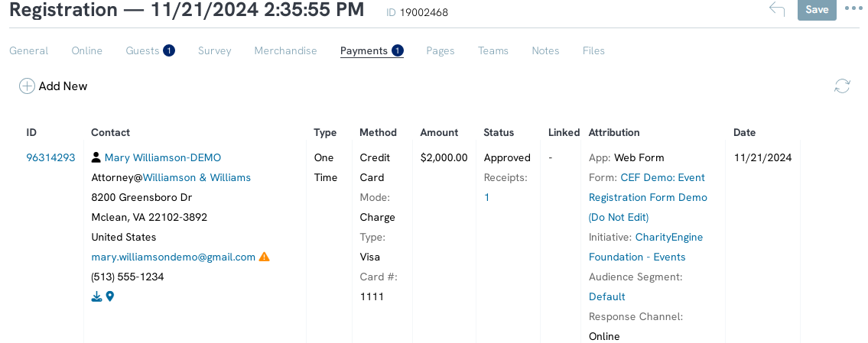
Task: Open the Williamson & Williams organization link
Action: 197,177
